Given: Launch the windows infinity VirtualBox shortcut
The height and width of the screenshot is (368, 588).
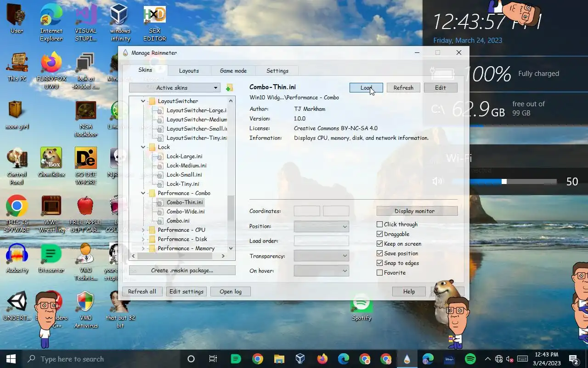Looking at the screenshot, I should point(120,22).
